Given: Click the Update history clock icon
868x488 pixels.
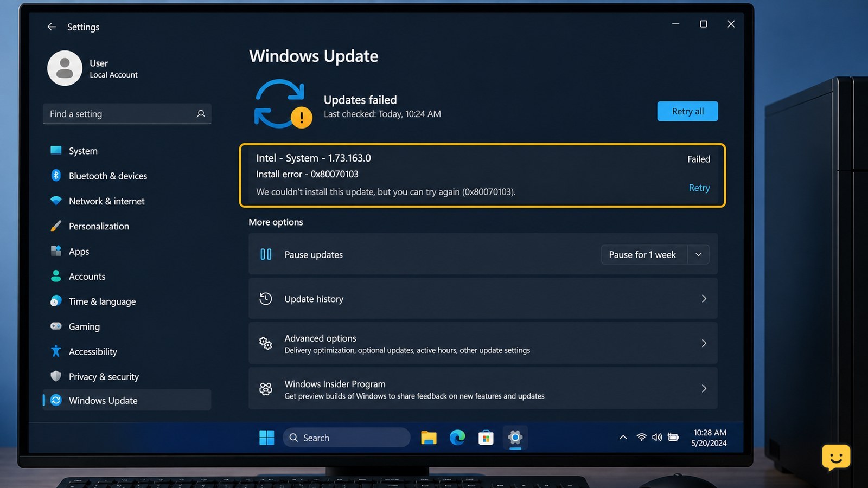Looking at the screenshot, I should point(266,299).
